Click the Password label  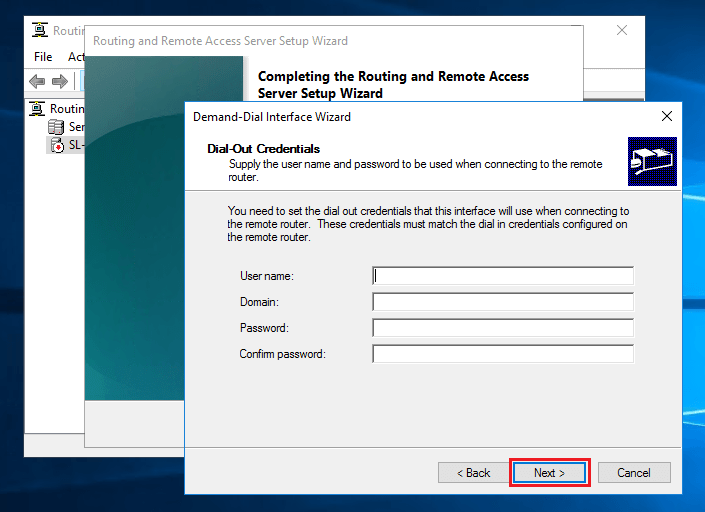tap(264, 328)
